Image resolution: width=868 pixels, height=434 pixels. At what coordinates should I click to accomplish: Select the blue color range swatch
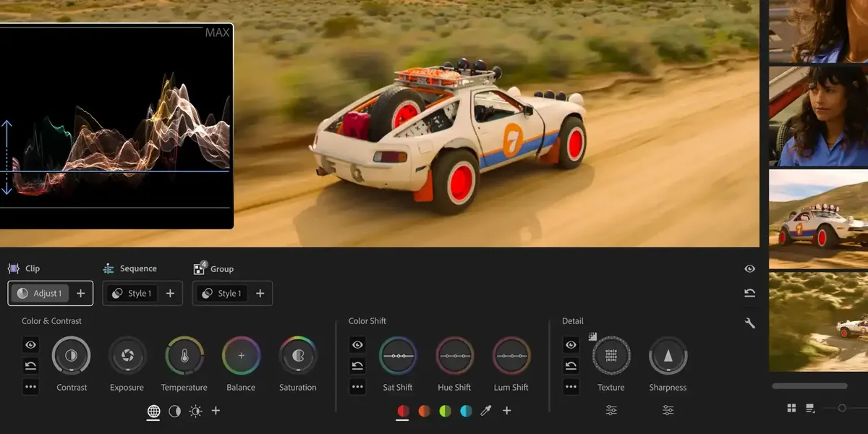pos(466,411)
